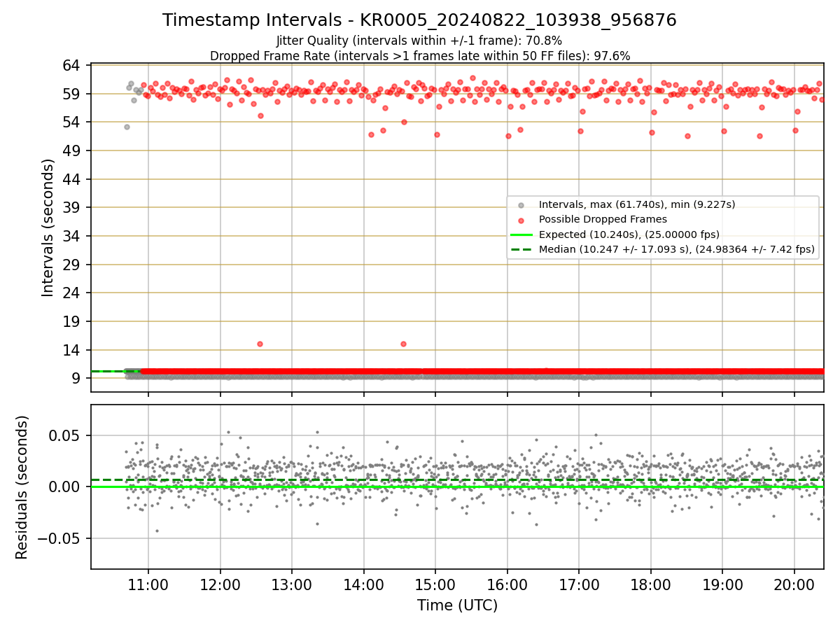The image size is (840, 630).
Task: Click the Residuals (seconds) y-axis label
Action: point(22,487)
